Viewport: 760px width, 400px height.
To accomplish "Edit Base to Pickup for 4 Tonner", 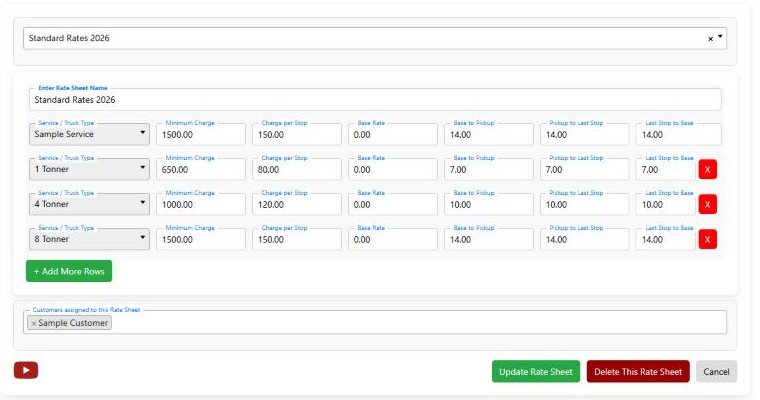I will (x=489, y=205).
